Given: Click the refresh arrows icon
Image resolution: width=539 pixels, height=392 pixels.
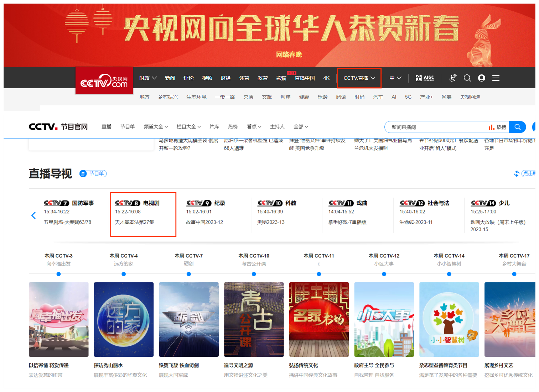Looking at the screenshot, I should [x=517, y=173].
